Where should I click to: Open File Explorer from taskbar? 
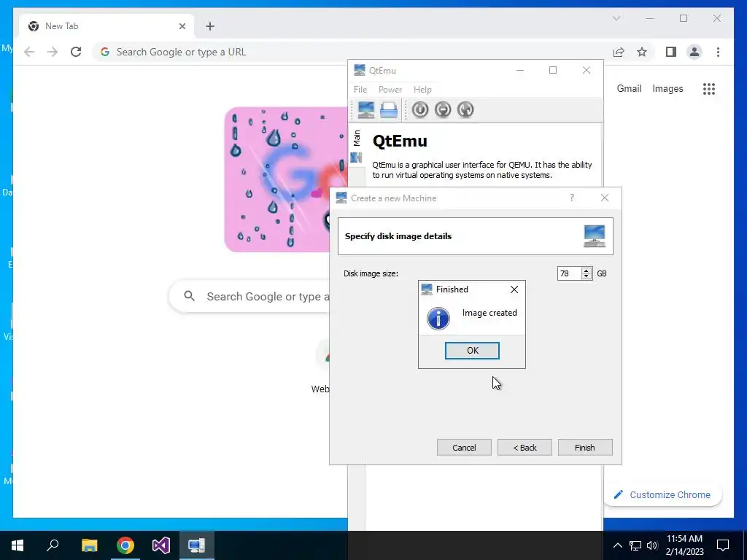tap(89, 545)
